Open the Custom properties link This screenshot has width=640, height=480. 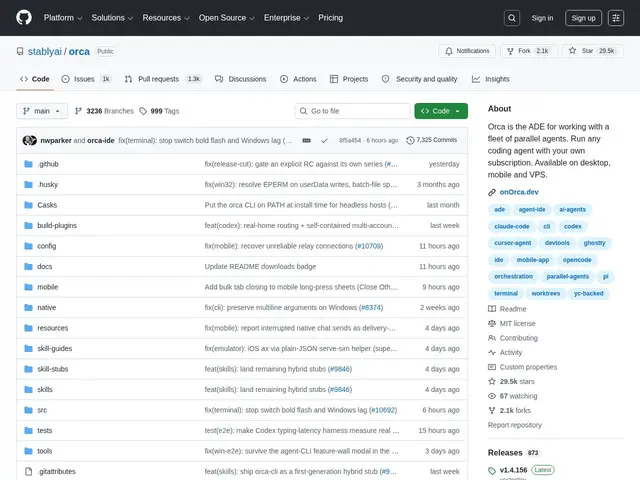pyautogui.click(x=528, y=367)
